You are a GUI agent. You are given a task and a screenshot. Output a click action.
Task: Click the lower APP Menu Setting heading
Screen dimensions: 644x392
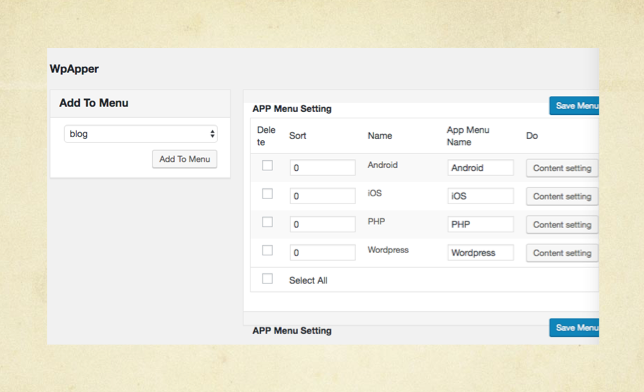(292, 330)
